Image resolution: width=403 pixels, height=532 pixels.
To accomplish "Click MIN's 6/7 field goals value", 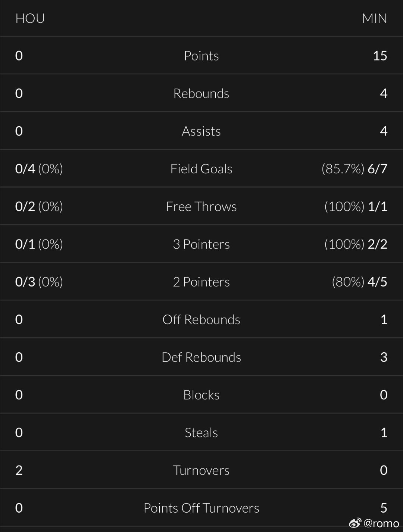I will pyautogui.click(x=377, y=169).
